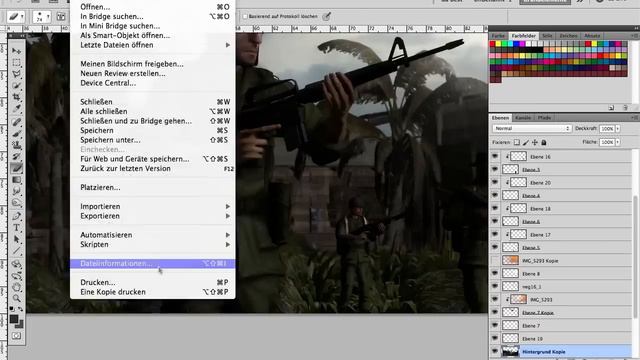Select the Quick Selection tool
The image size is (640, 360).
coord(16,85)
